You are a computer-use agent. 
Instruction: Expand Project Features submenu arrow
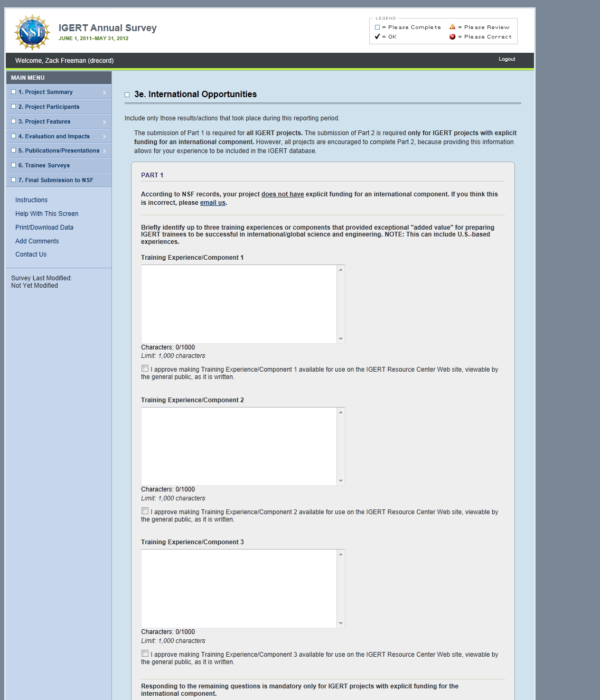coord(105,122)
